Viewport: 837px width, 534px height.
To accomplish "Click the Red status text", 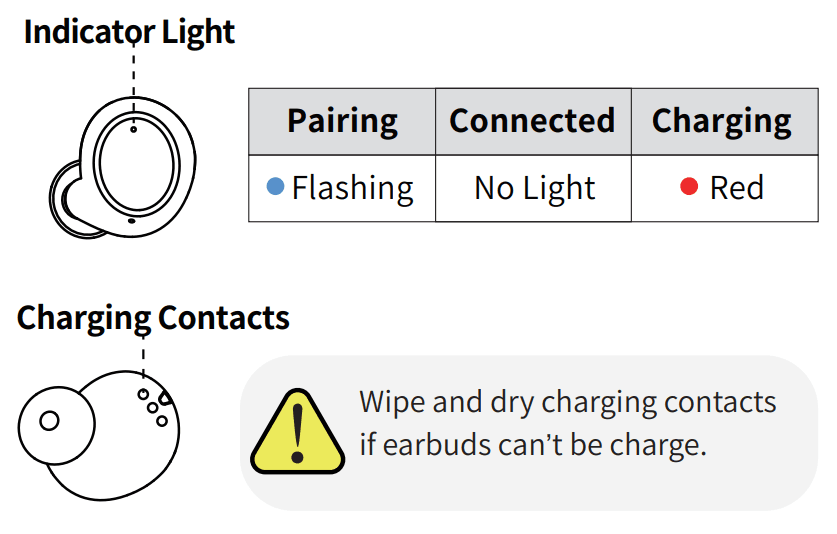I will click(737, 188).
